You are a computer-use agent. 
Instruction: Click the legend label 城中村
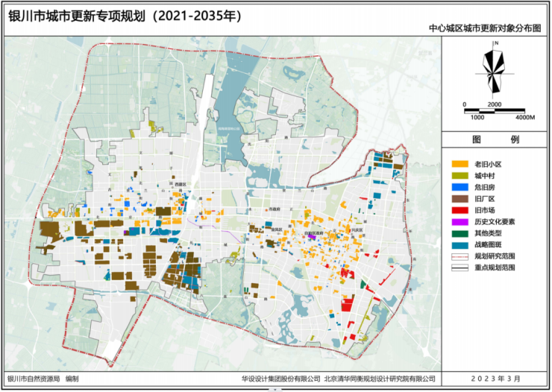coord(484,176)
